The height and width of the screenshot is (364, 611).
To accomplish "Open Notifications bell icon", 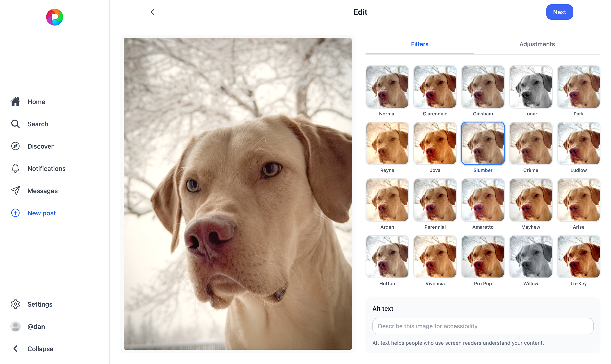I will [x=15, y=169].
